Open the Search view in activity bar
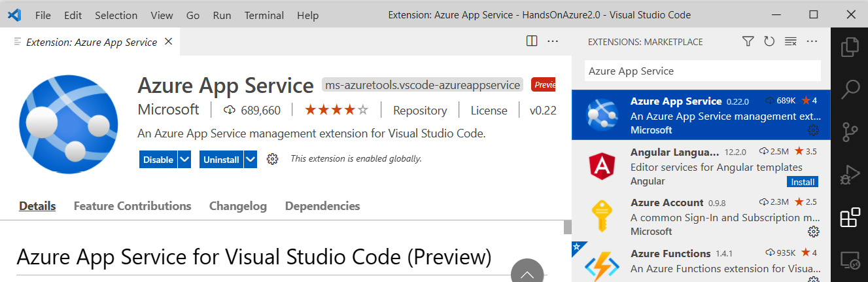Screen dimensions: 868x282 849,90
